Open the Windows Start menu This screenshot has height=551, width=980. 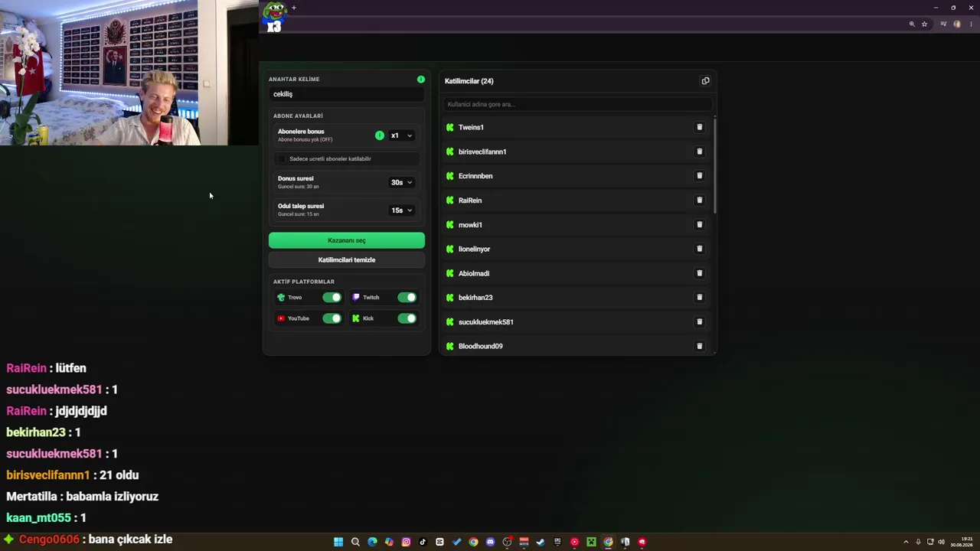338,542
